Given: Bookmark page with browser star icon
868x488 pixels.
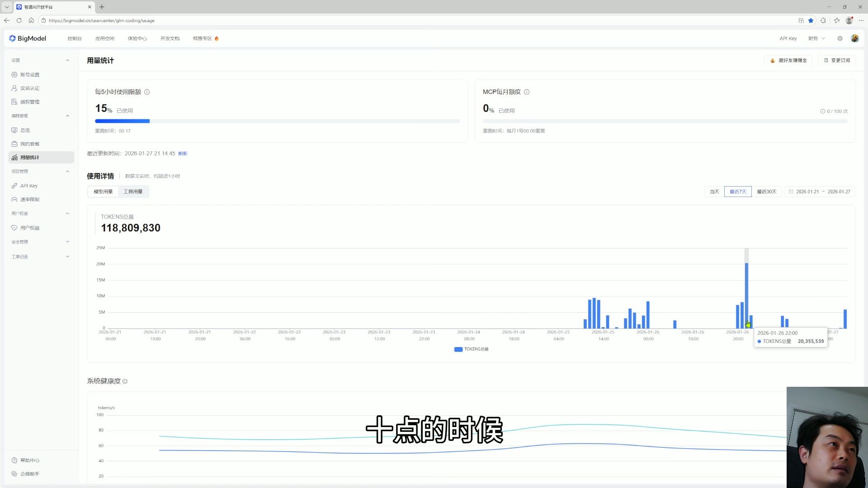Looking at the screenshot, I should coord(811,20).
